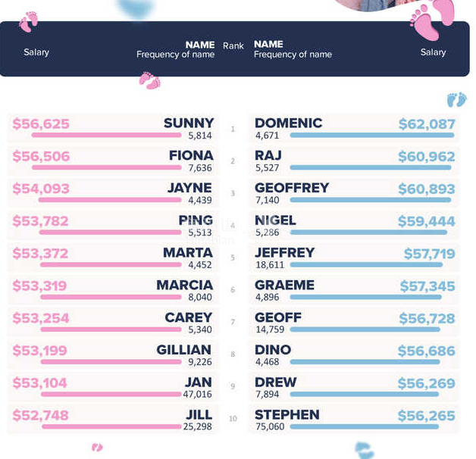
Task: Select the right Salary column header
Action: click(433, 52)
